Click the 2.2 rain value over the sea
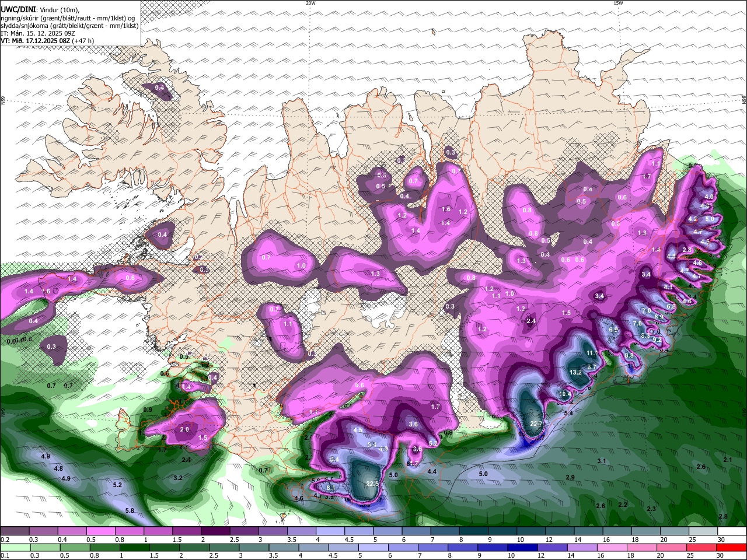The image size is (747, 560). point(623,505)
